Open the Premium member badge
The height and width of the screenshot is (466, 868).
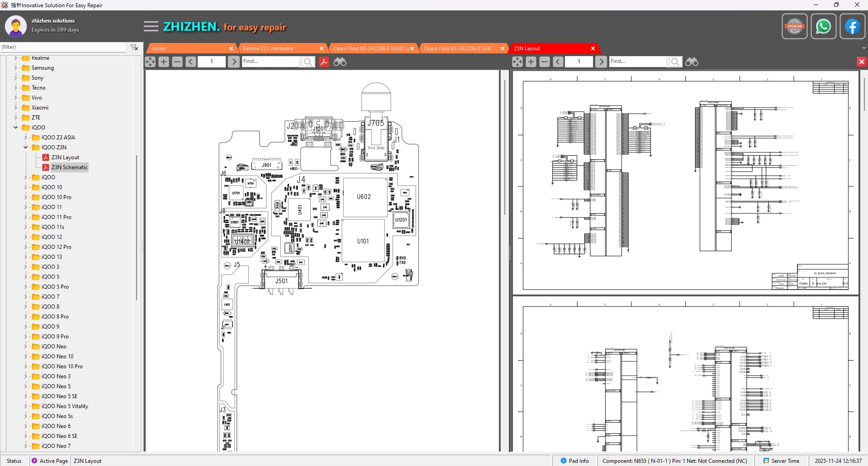tap(794, 27)
